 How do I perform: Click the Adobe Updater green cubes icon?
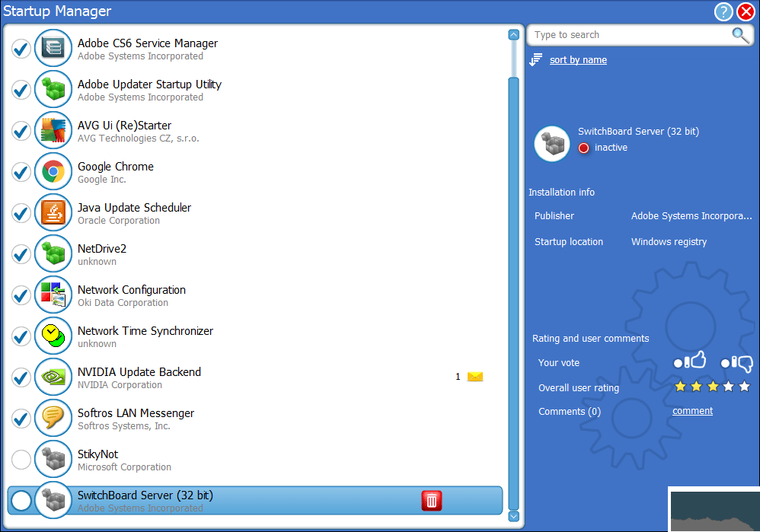coord(53,89)
